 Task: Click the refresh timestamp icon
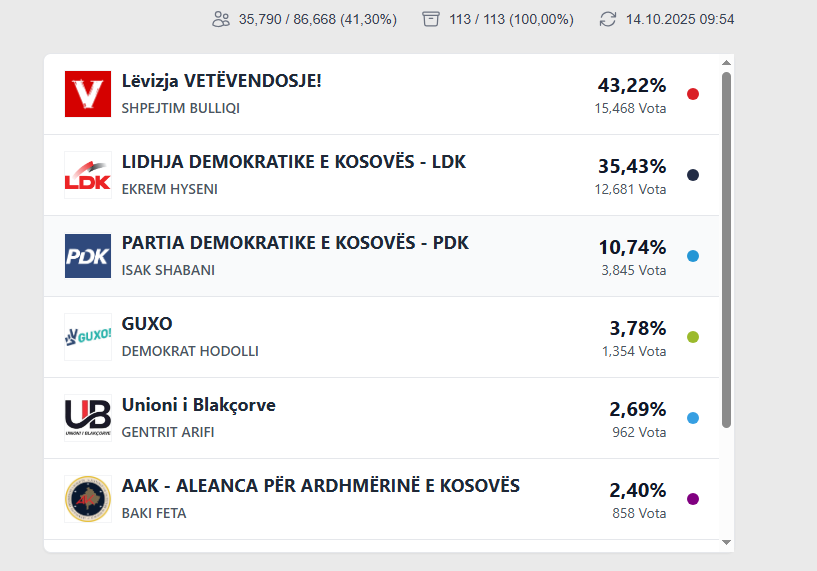pyautogui.click(x=608, y=19)
